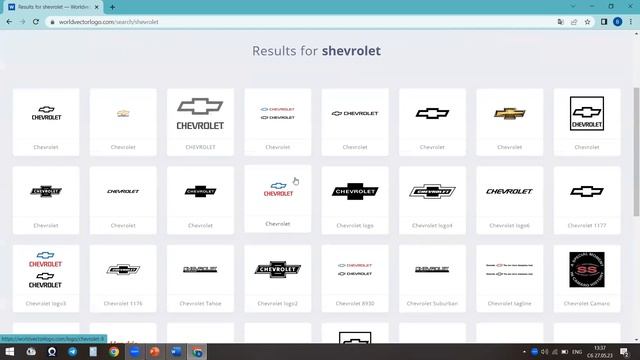Open the Chevrolet tagline thumbnail

click(x=509, y=269)
